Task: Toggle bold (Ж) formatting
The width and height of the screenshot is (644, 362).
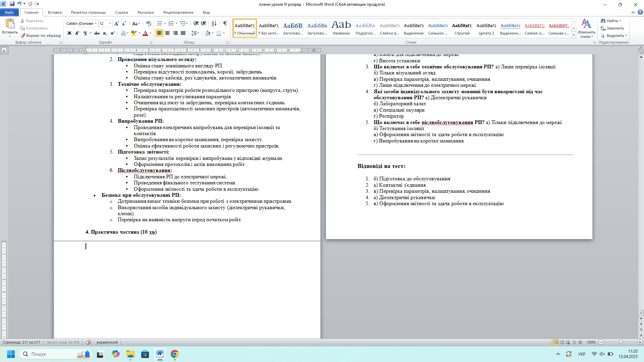Action: pos(69,33)
